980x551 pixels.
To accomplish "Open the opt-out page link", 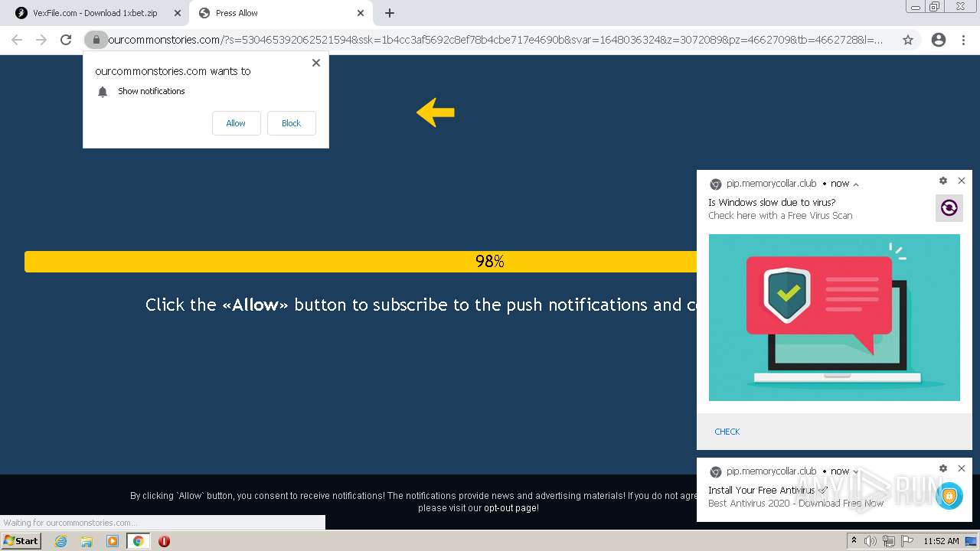I will [511, 508].
